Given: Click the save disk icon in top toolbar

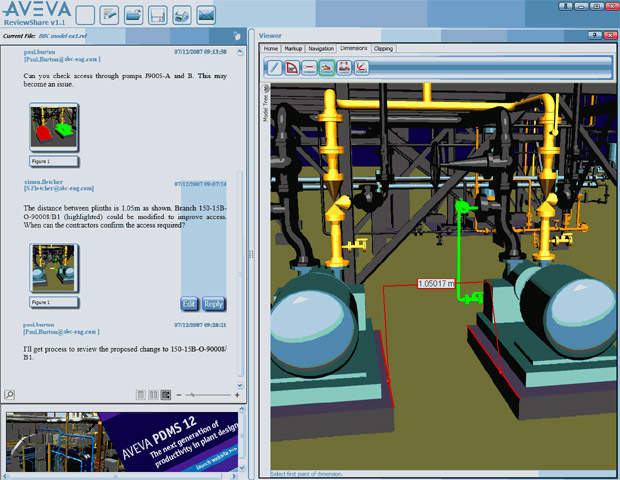Looking at the screenshot, I should (158, 15).
